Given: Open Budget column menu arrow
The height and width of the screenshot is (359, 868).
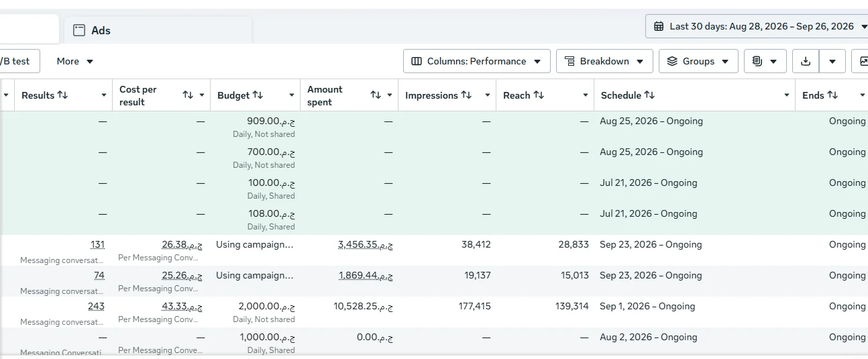Looking at the screenshot, I should coord(291,95).
